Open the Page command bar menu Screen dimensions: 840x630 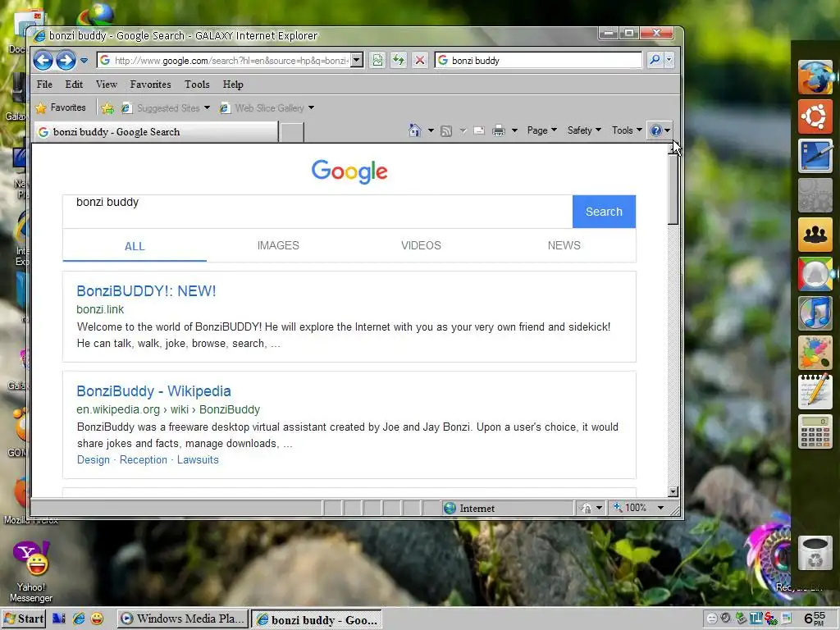click(x=541, y=130)
